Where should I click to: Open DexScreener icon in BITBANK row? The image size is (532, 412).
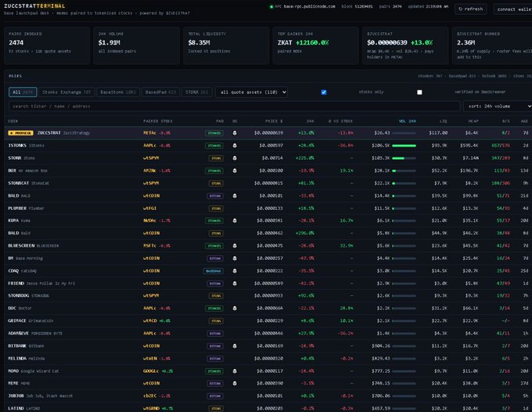(235, 346)
